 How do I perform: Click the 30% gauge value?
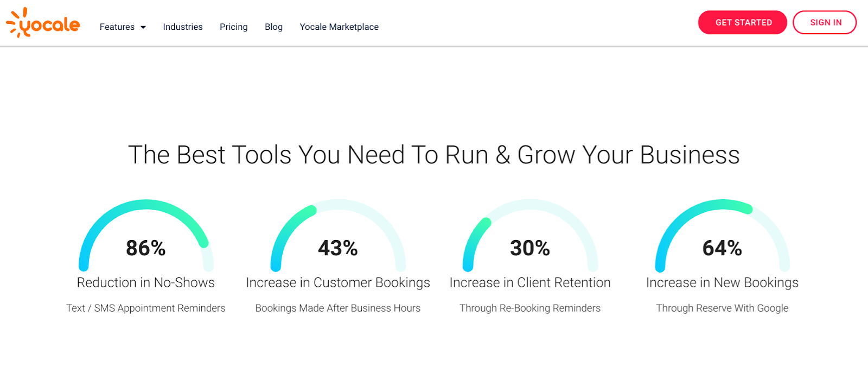tap(530, 248)
